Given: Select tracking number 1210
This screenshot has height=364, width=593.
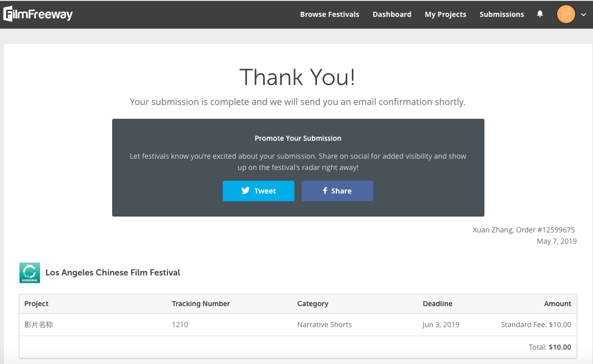Looking at the screenshot, I should click(180, 325).
